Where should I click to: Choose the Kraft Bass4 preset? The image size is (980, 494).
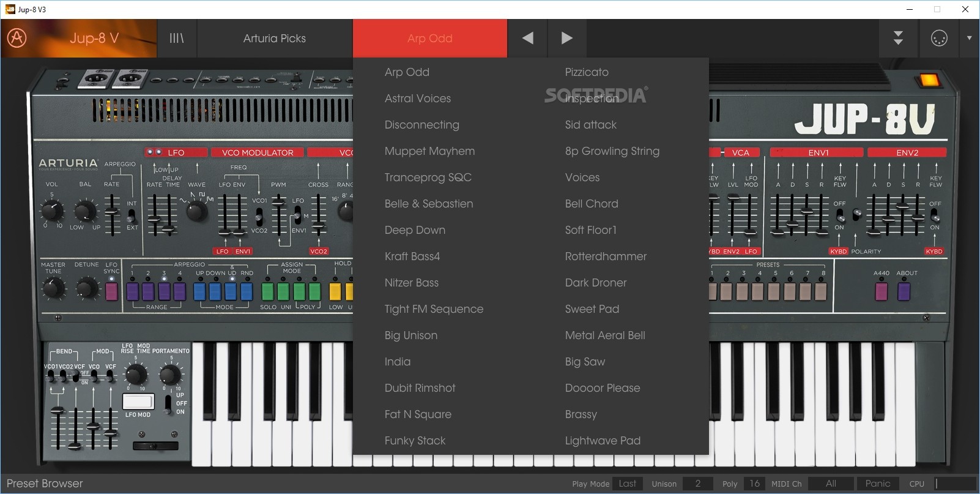412,256
